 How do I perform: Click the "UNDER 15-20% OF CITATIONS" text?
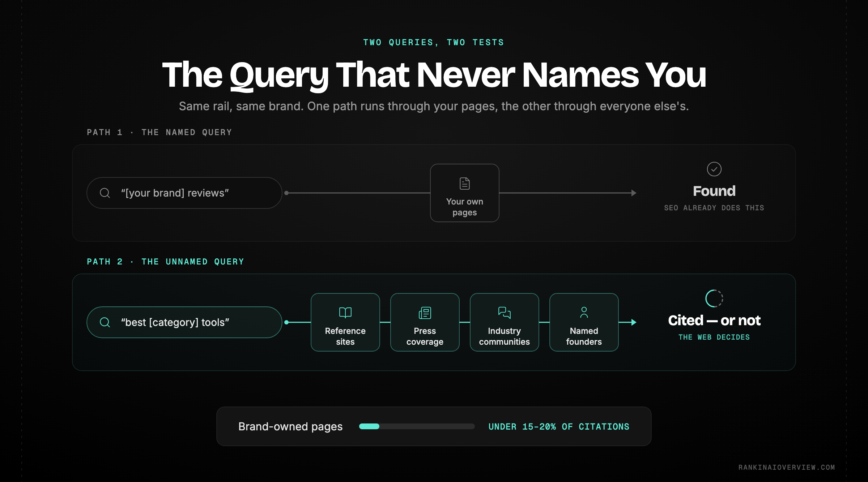click(559, 427)
